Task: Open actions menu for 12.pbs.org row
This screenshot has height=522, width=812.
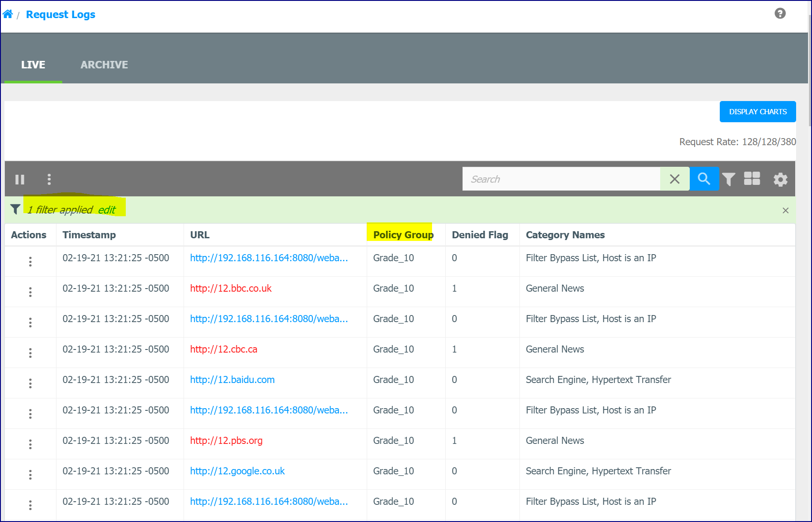Action: 30,444
